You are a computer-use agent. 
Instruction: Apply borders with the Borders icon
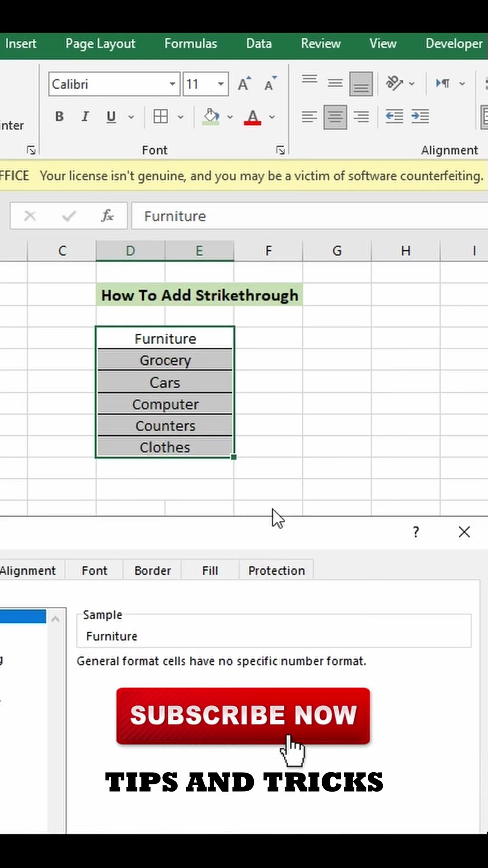[x=160, y=117]
